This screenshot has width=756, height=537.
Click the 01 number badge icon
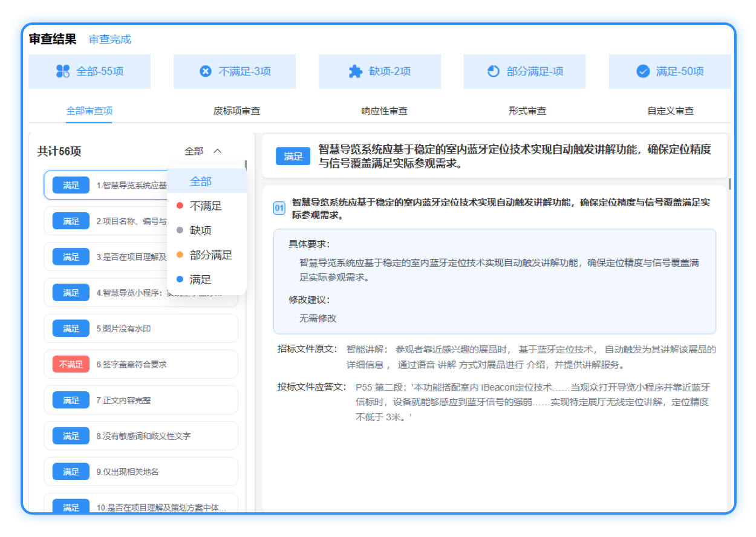point(279,209)
